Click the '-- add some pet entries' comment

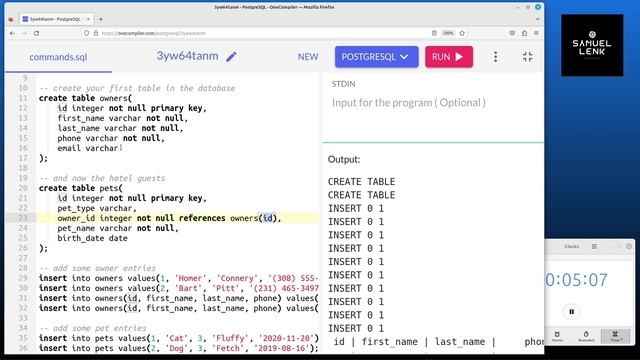pyautogui.click(x=93, y=328)
